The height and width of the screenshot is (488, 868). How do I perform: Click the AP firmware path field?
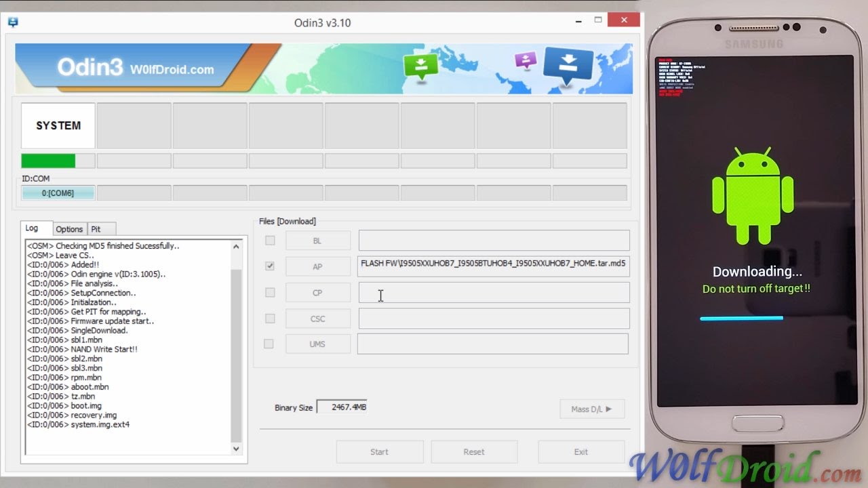tap(494, 266)
